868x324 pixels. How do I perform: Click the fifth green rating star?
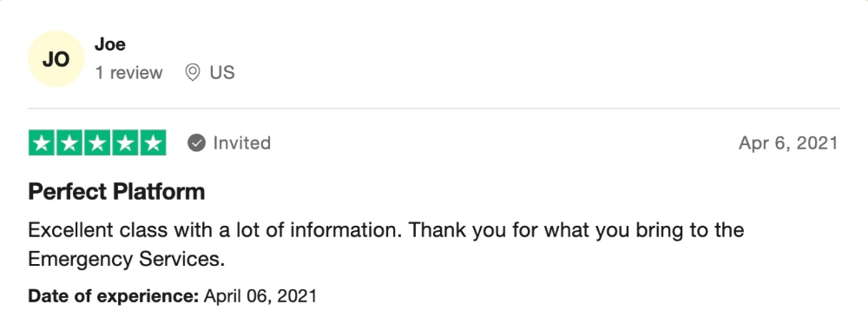tap(153, 143)
